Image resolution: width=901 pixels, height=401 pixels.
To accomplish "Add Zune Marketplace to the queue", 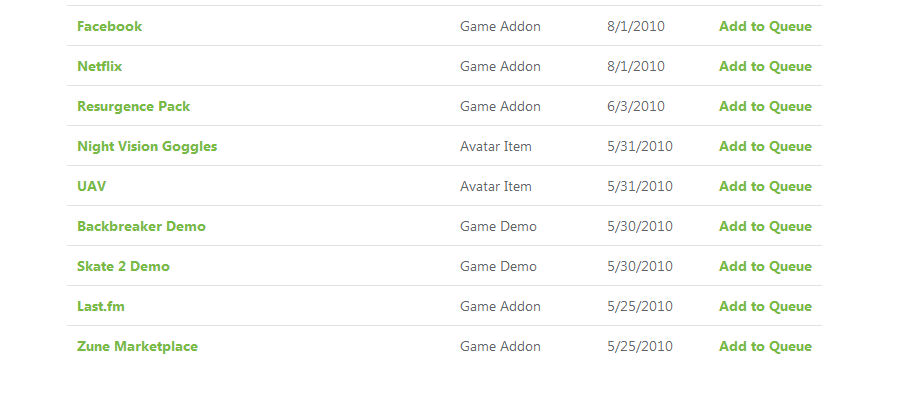I will point(765,346).
